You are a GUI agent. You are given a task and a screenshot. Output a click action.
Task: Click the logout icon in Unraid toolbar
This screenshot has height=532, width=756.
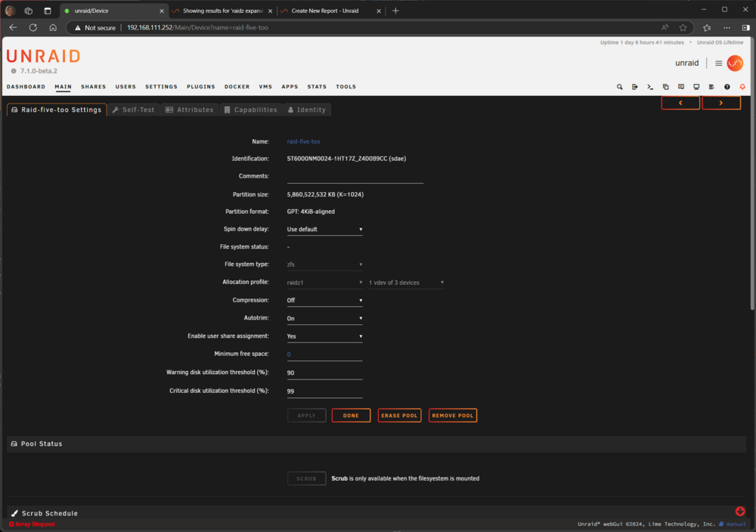coord(634,87)
